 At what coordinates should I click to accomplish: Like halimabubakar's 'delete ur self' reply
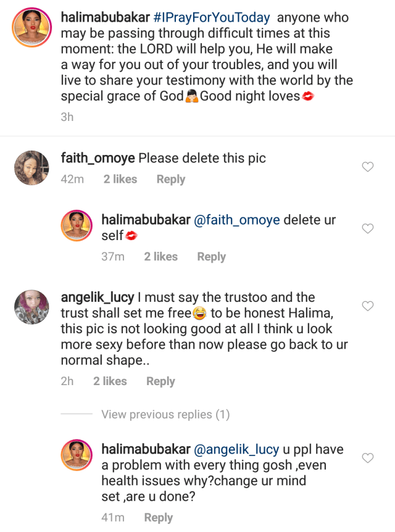[x=367, y=229]
